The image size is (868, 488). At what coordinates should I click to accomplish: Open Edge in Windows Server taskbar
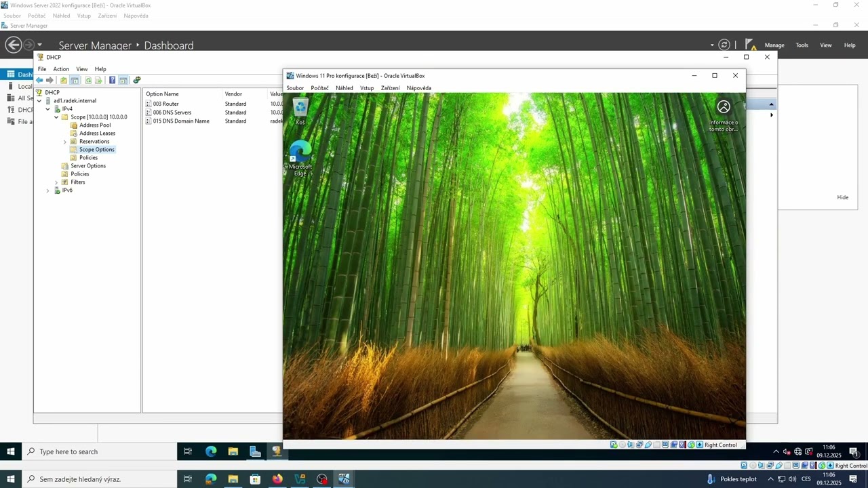click(x=211, y=451)
